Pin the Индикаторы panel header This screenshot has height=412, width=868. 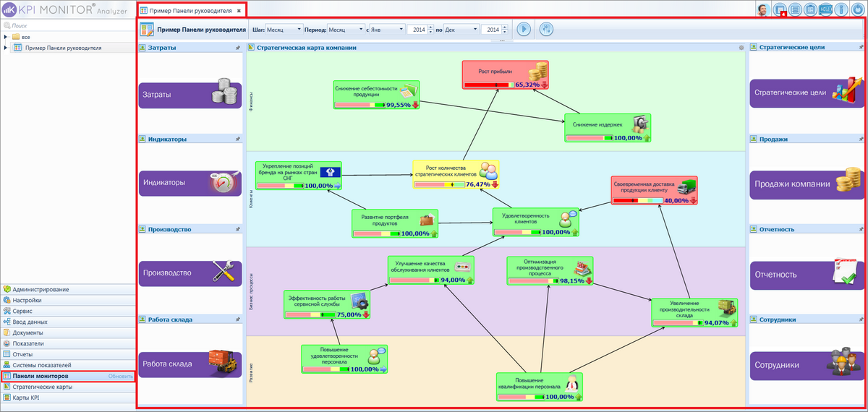(x=238, y=139)
